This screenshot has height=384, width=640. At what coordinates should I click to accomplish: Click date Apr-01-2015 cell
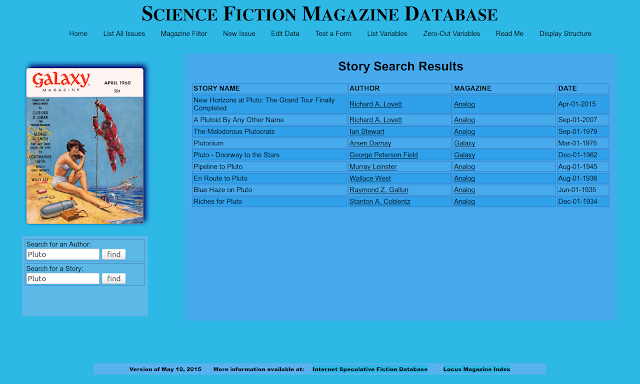pyautogui.click(x=583, y=104)
